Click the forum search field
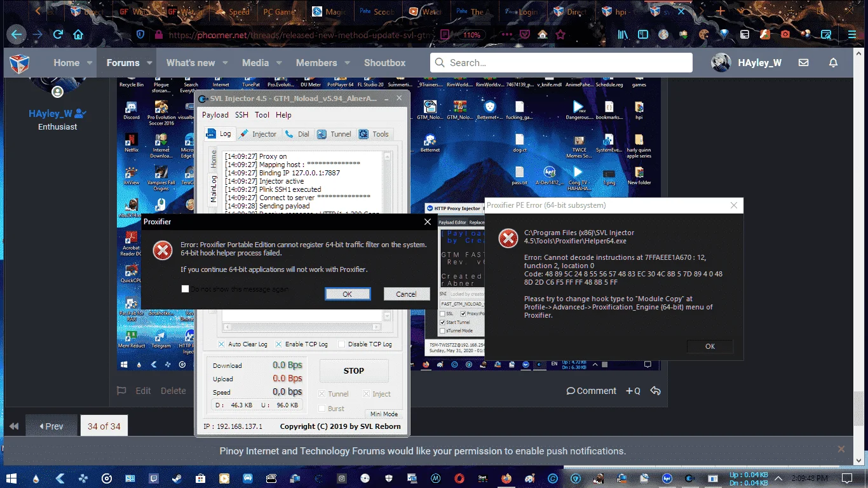The height and width of the screenshot is (488, 868). point(561,63)
